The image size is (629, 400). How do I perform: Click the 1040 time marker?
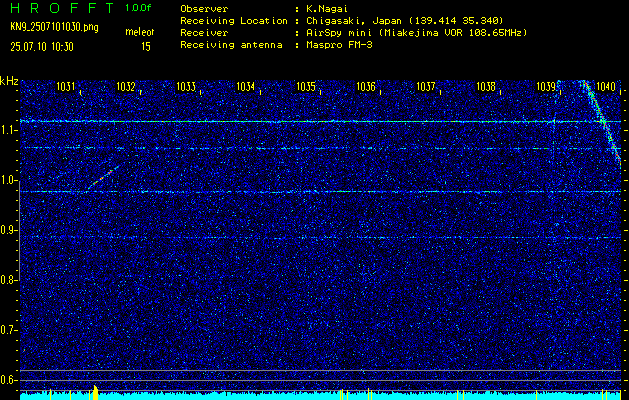click(x=606, y=87)
